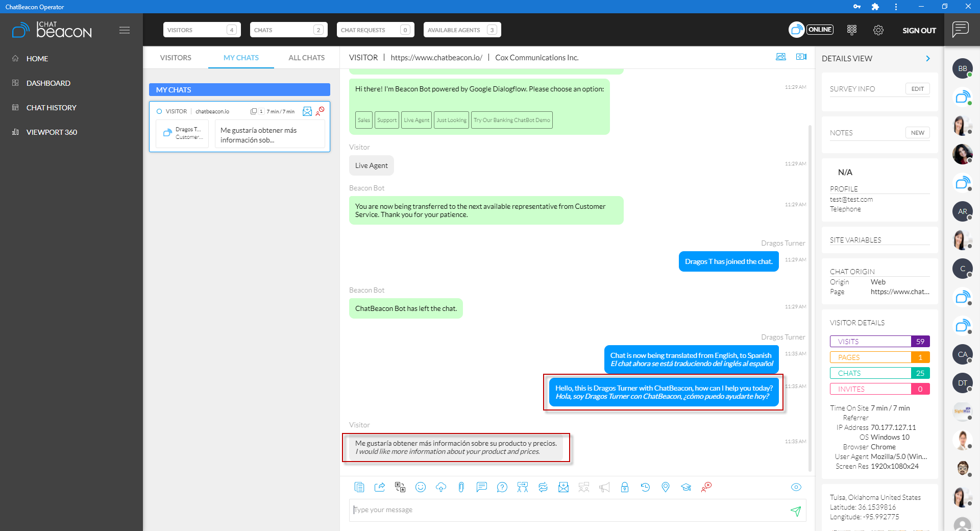Select the Sales bot option button
The width and height of the screenshot is (980, 531).
coord(364,120)
